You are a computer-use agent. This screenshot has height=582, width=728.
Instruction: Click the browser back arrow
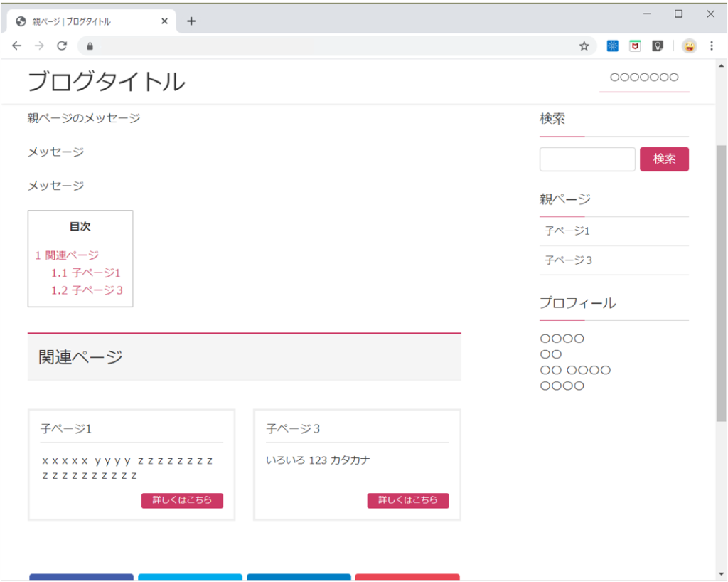[x=17, y=46]
